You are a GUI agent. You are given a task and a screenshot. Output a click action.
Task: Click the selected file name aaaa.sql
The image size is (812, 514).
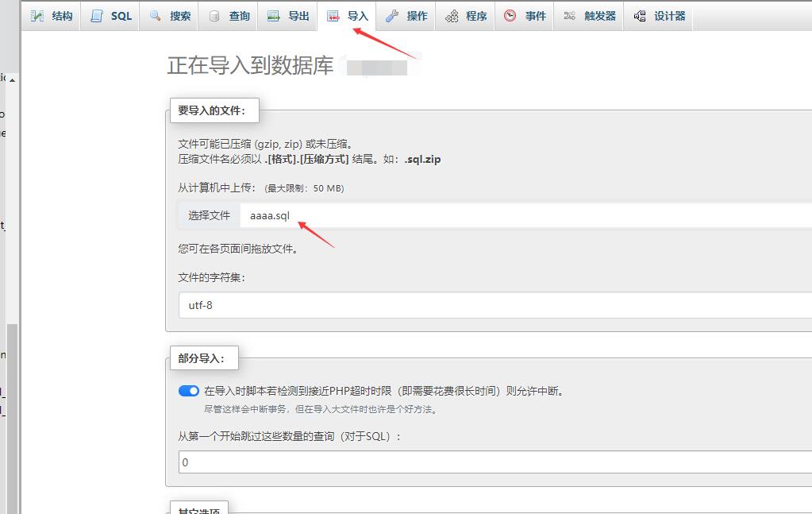point(270,215)
